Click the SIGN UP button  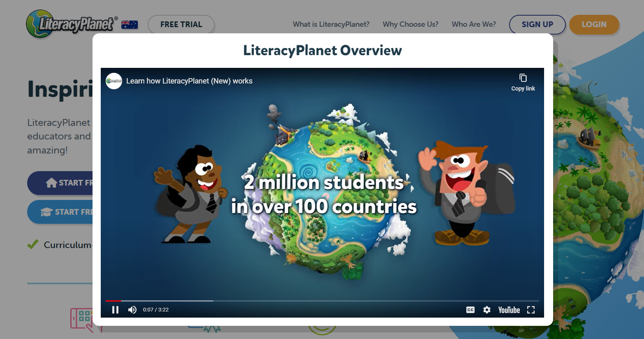click(x=537, y=24)
